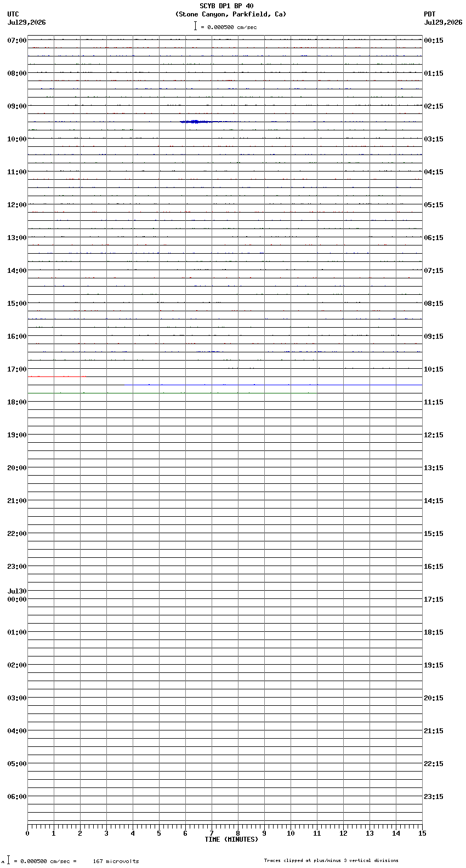
Task: Click the '167 microvolts' footer value
Action: [x=116, y=861]
